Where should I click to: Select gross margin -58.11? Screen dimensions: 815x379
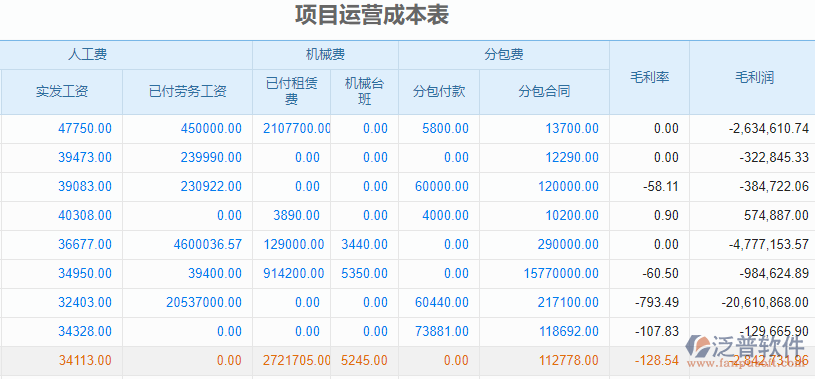click(661, 187)
